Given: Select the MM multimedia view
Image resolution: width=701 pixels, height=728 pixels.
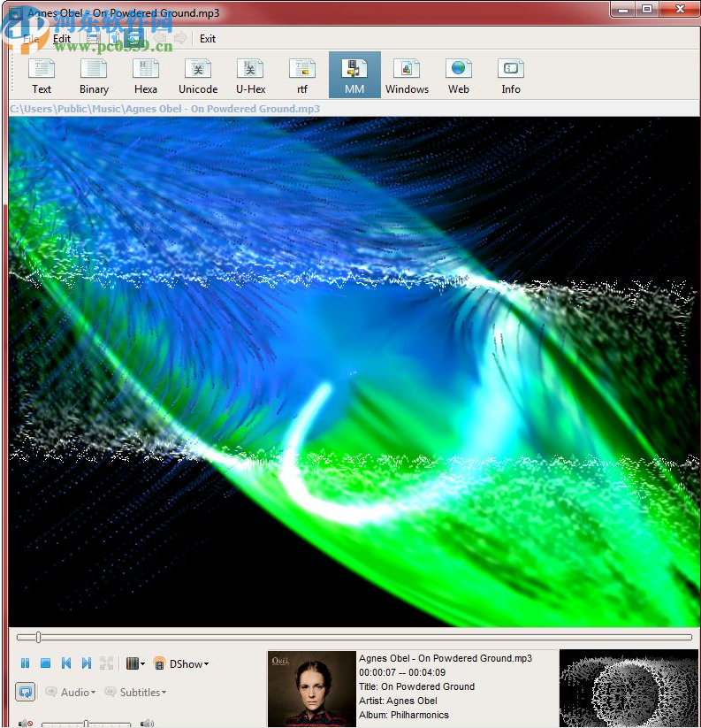Looking at the screenshot, I should (354, 75).
